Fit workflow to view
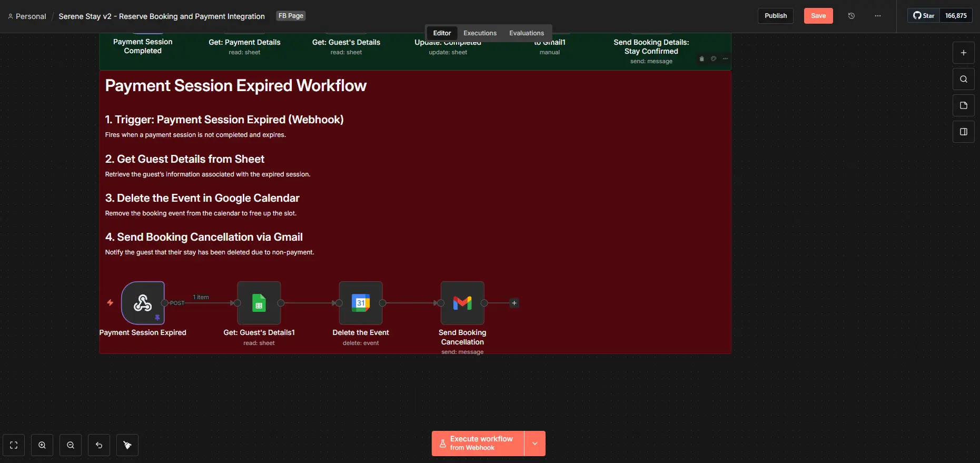 pyautogui.click(x=14, y=445)
